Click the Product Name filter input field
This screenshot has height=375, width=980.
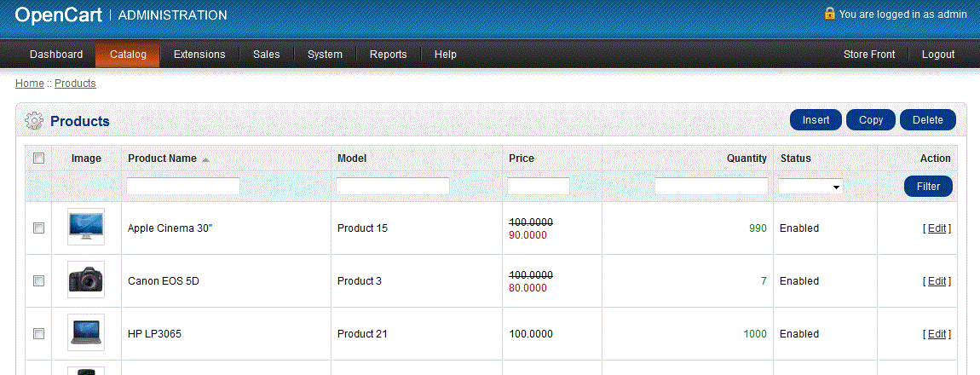[183, 186]
